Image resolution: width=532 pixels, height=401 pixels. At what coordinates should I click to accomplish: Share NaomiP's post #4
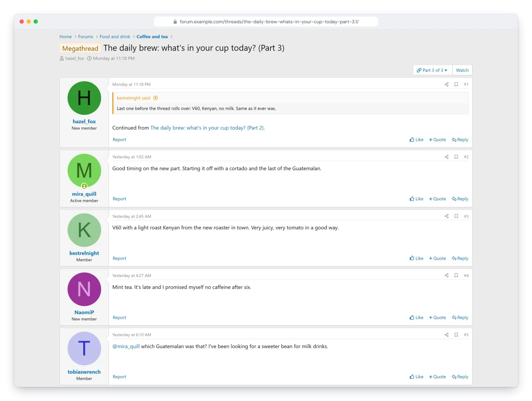pyautogui.click(x=446, y=276)
